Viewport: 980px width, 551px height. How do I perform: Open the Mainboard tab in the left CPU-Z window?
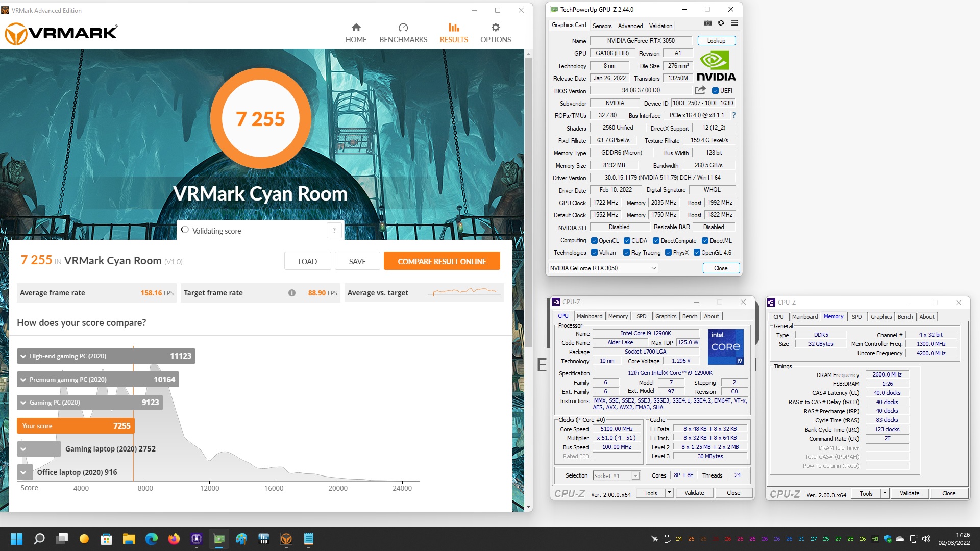click(x=590, y=316)
